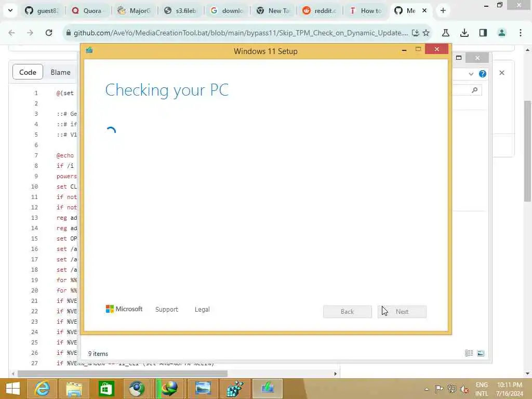Go back in browser history

[x=11, y=33]
